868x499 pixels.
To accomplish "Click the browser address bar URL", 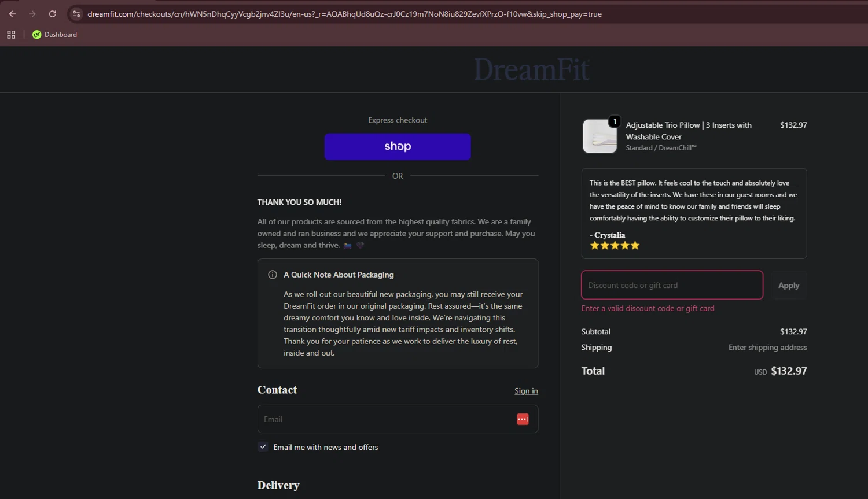I will click(x=344, y=14).
